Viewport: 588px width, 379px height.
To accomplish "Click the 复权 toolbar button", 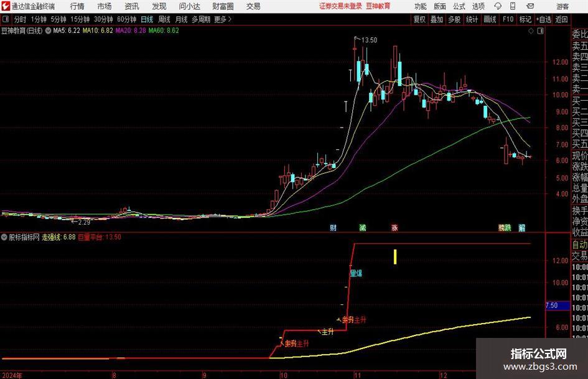I will (419, 19).
